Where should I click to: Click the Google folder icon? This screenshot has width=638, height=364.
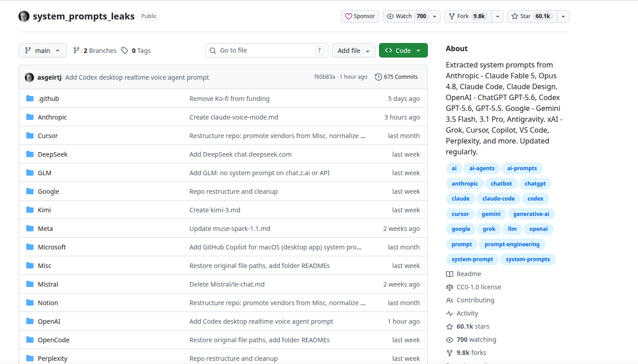click(x=30, y=192)
